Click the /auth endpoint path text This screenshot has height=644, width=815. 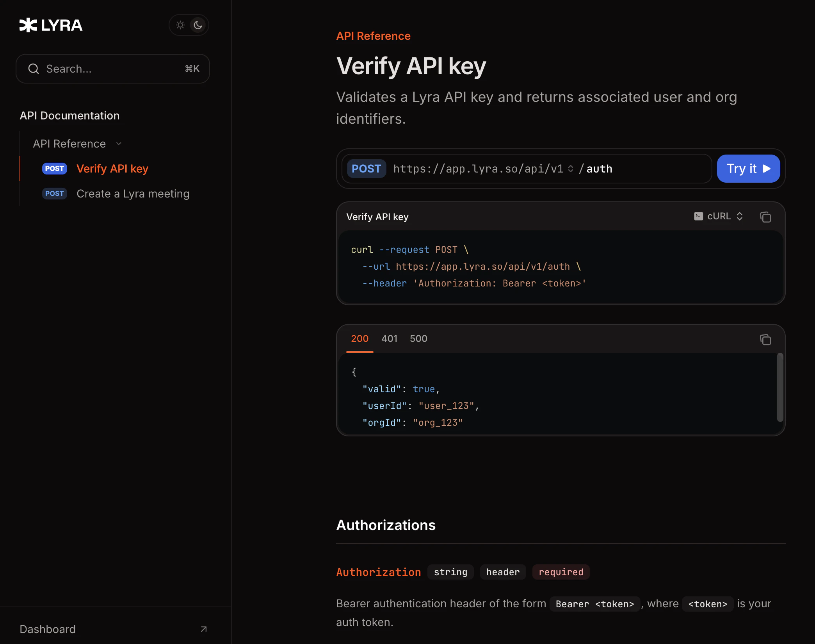click(x=596, y=169)
